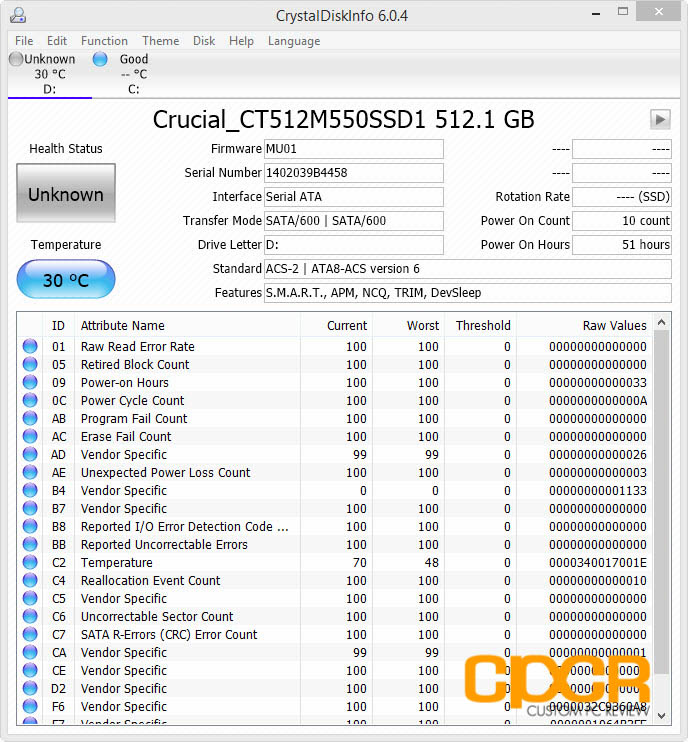Click the status orb for attribute B4

point(30,490)
